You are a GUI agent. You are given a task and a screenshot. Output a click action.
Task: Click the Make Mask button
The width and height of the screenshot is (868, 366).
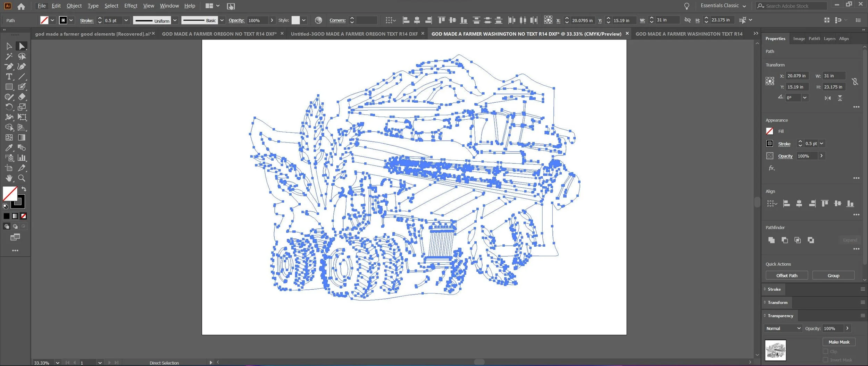pos(839,342)
